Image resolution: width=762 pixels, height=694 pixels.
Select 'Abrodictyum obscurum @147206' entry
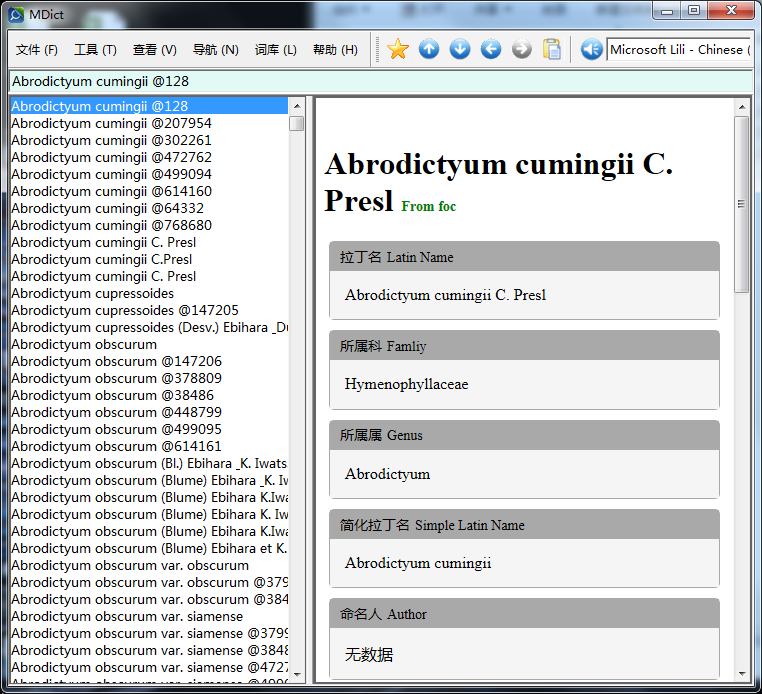click(116, 361)
